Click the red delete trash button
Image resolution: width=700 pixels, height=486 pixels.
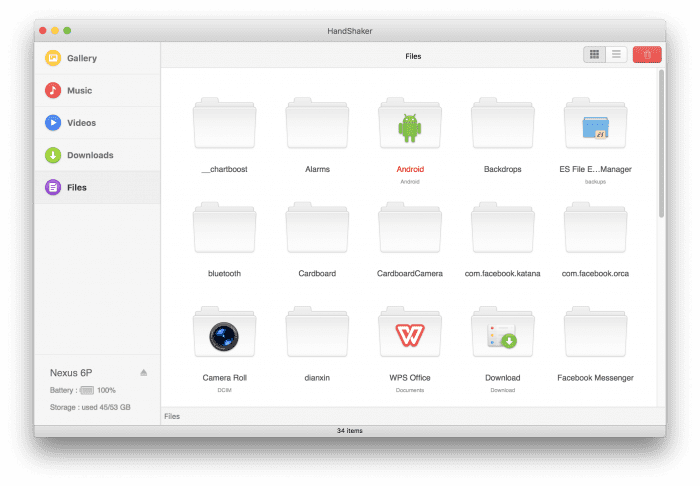[x=647, y=55]
